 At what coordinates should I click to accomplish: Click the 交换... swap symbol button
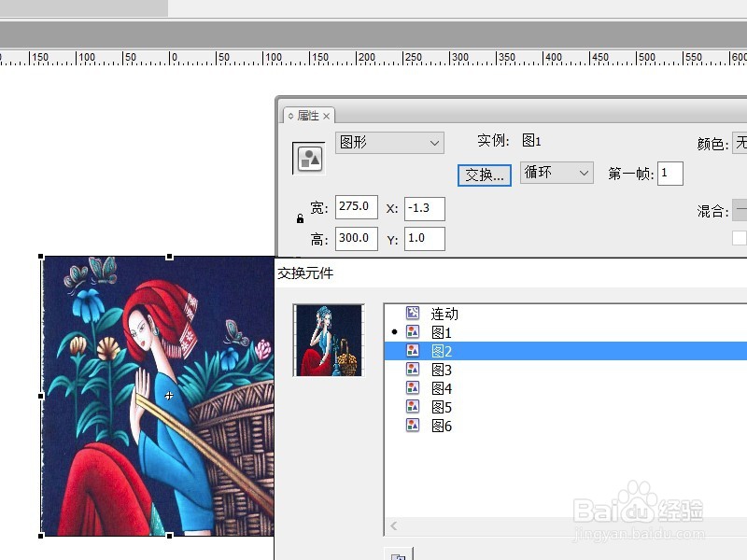click(484, 175)
